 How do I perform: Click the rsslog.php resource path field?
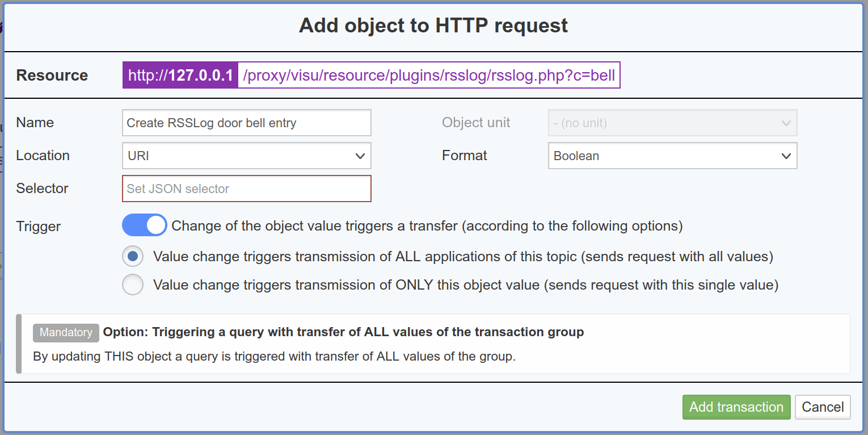point(429,76)
